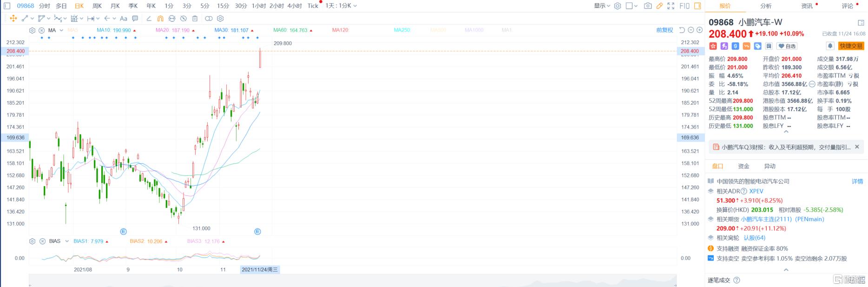Switch to the 周K weekly chart tab

tap(97, 6)
